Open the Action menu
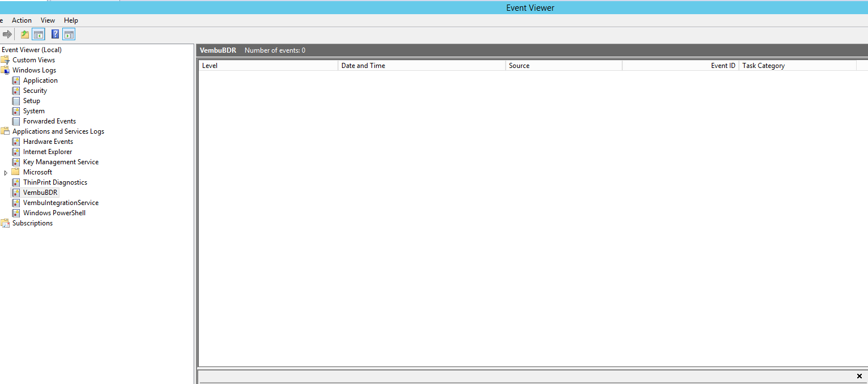This screenshot has height=384, width=868. click(x=22, y=20)
